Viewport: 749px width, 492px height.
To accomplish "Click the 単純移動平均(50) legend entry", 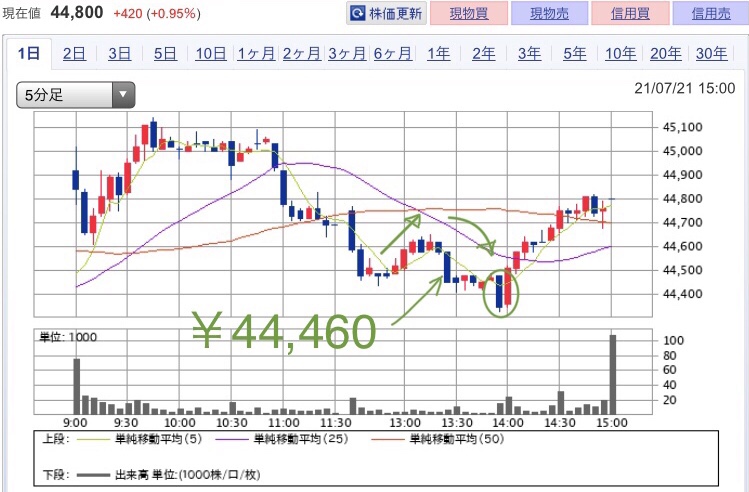I will tap(438, 439).
